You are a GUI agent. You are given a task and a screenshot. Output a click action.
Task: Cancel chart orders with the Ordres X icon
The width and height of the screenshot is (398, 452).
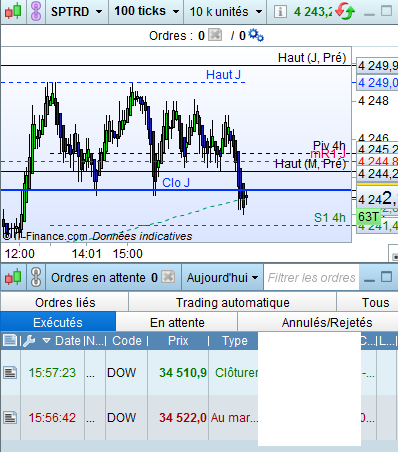click(x=215, y=35)
